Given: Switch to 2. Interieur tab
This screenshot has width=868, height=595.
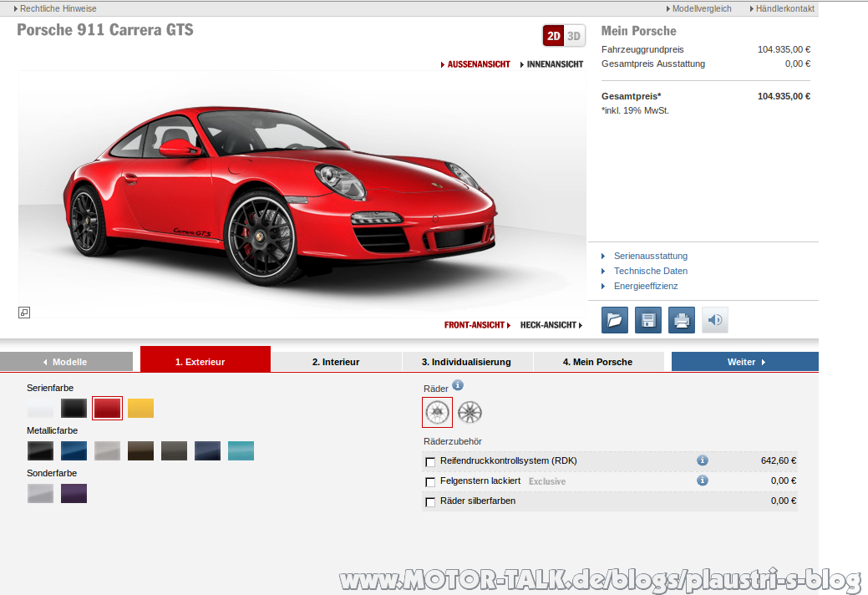Looking at the screenshot, I should [x=336, y=362].
